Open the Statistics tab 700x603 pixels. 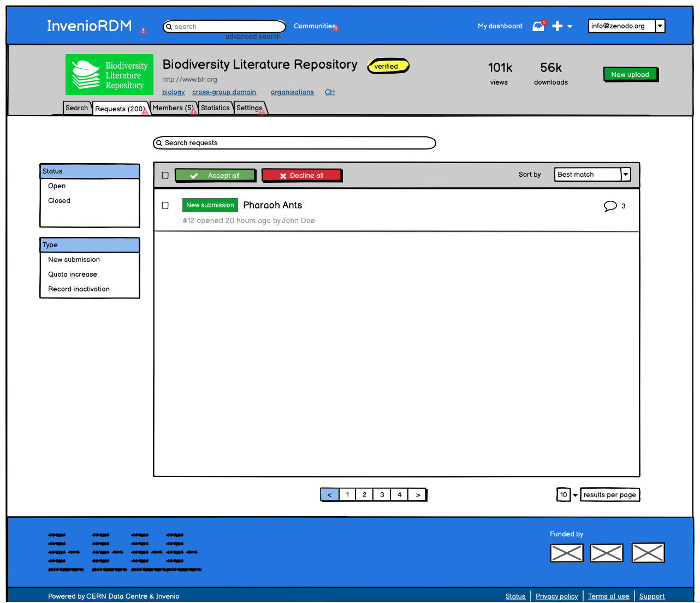(215, 108)
